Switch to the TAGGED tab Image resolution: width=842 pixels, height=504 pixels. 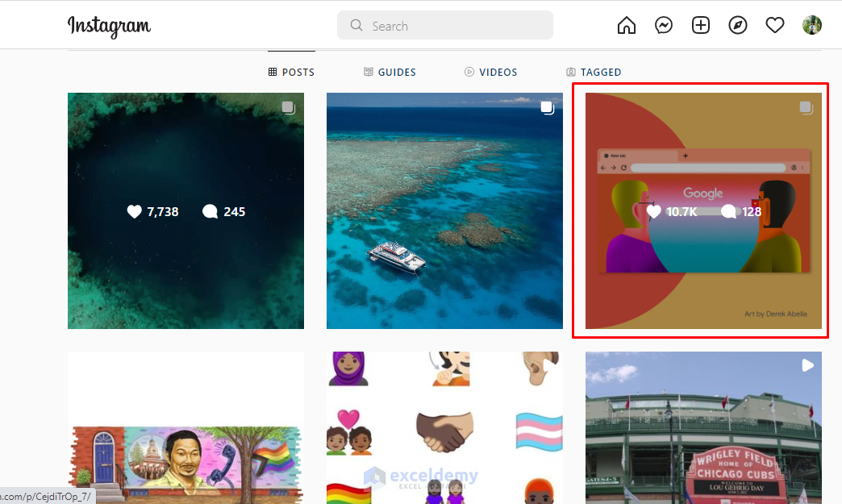(594, 72)
